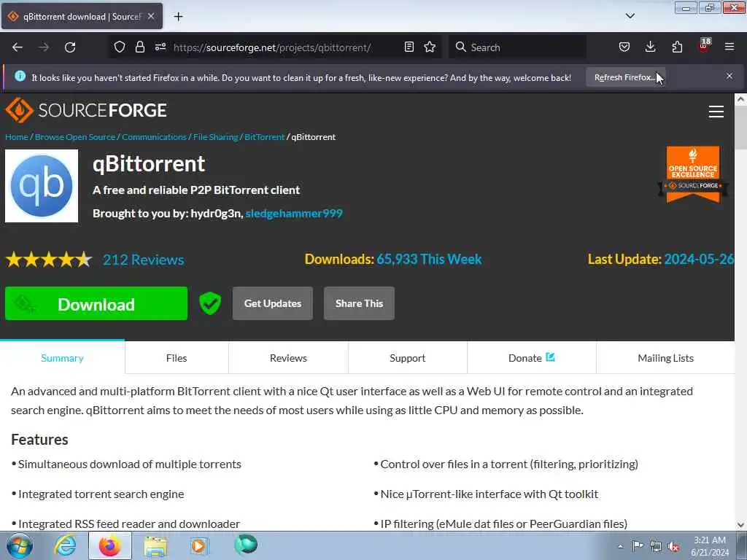Click the Get Updates button
Viewport: 747px width, 560px height.
pos(273,303)
